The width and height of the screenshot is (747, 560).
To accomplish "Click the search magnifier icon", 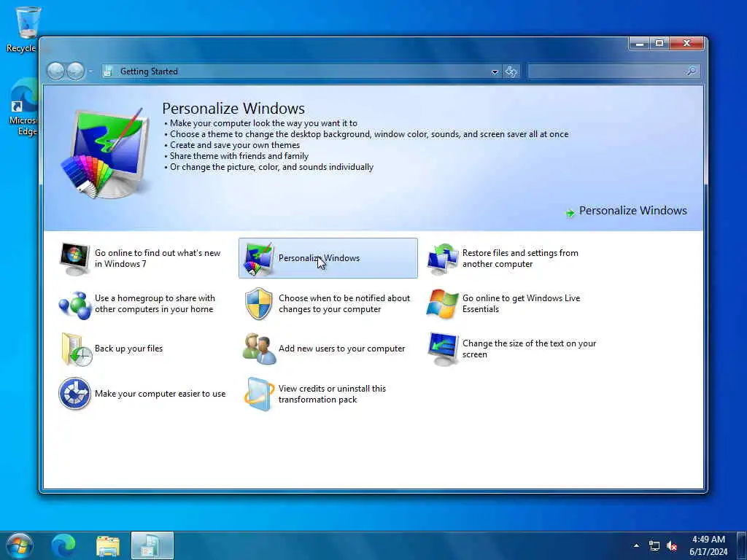I will click(692, 71).
